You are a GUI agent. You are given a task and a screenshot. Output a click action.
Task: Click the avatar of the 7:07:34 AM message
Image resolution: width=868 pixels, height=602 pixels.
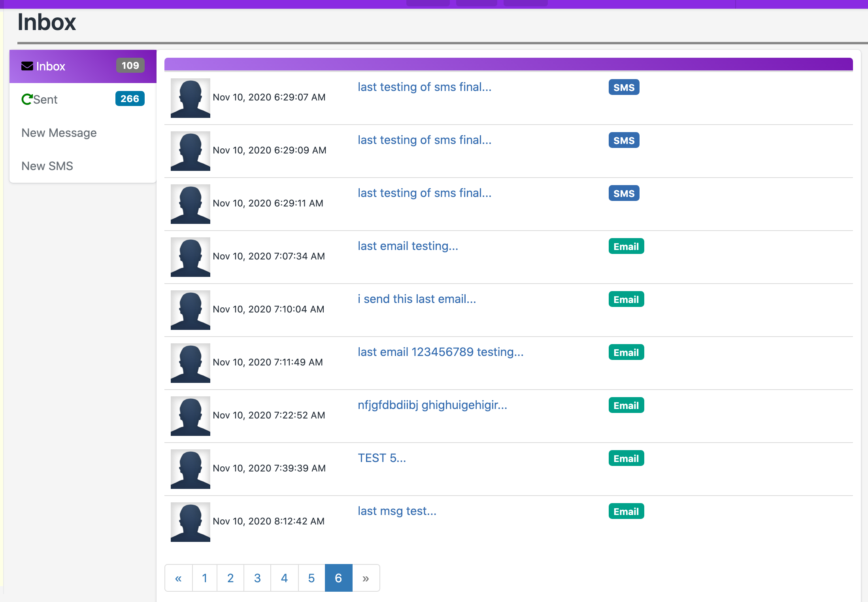click(190, 257)
